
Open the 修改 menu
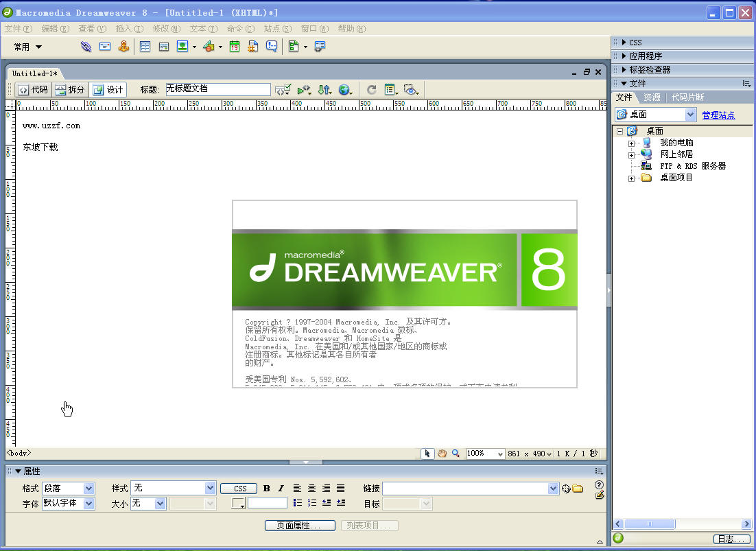click(x=166, y=28)
